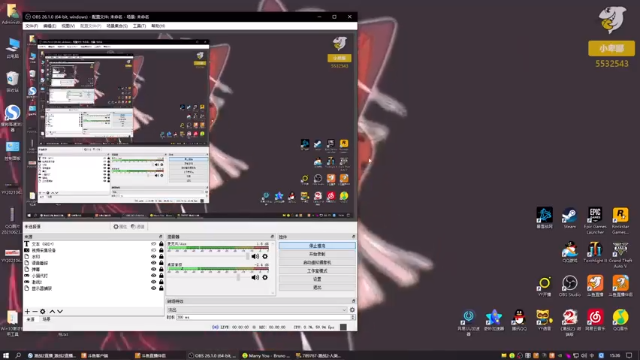Viewport: 640px width, 360px height.
Task: Click the add source plus icon
Action: (x=27, y=311)
